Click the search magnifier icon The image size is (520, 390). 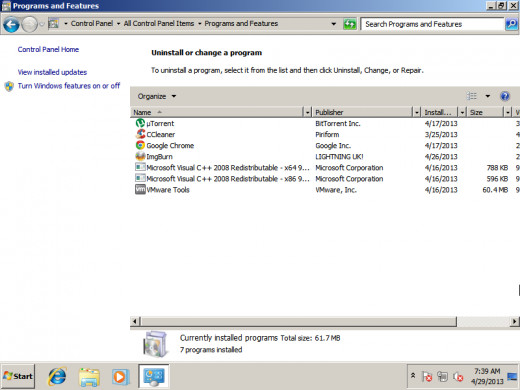pyautogui.click(x=511, y=24)
